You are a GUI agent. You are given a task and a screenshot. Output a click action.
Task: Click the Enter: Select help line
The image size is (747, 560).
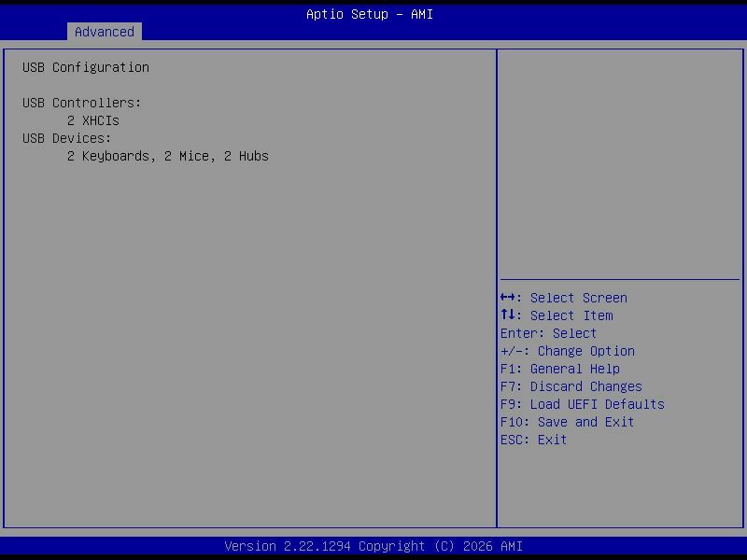click(x=548, y=333)
